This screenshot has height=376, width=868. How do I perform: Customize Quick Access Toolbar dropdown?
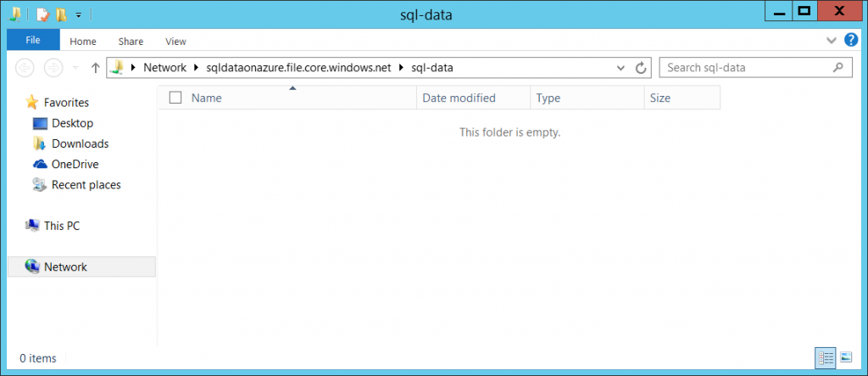[x=79, y=15]
